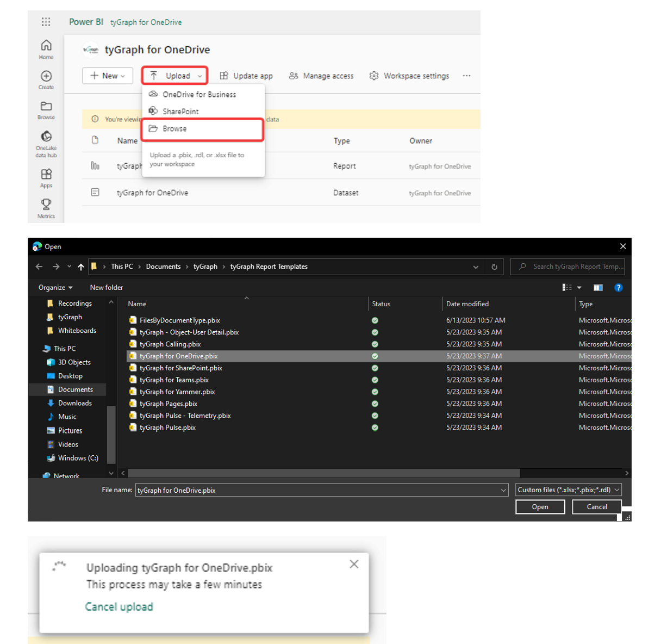This screenshot has height=644, width=655.
Task: Open Create in Power BI sidebar
Action: (46, 79)
